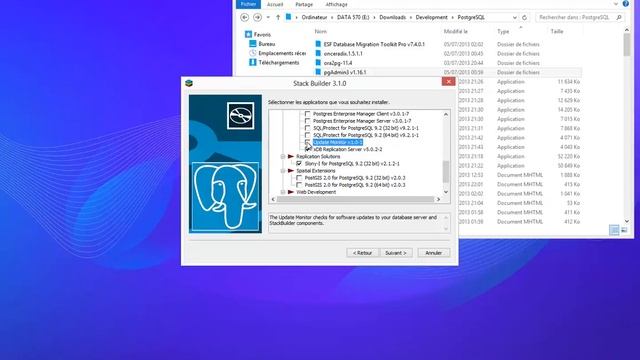Check Postgres Enterprise Manager Server checkbox
Viewport: 640px width, 360px height.
[307, 121]
